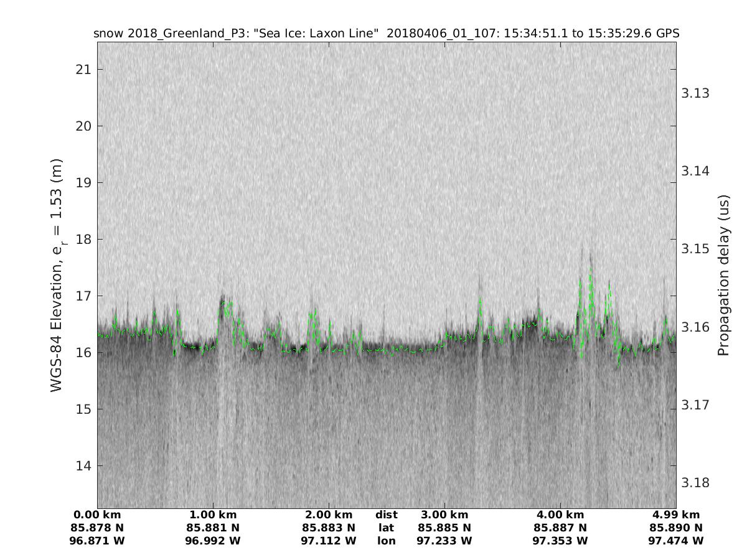Image resolution: width=747 pixels, height=560 pixels.
Task: Click the 0.00 km distance label
Action: (x=98, y=515)
